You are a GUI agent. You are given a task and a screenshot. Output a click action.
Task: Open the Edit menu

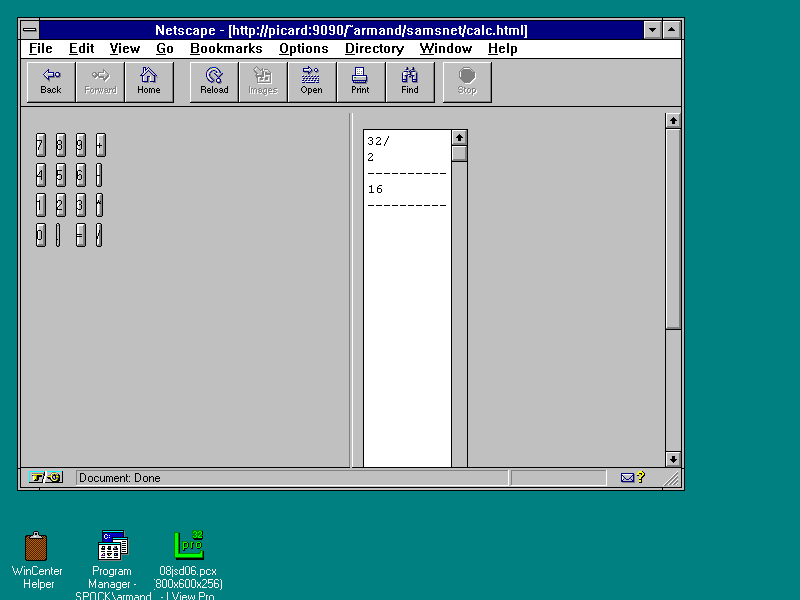(82, 48)
